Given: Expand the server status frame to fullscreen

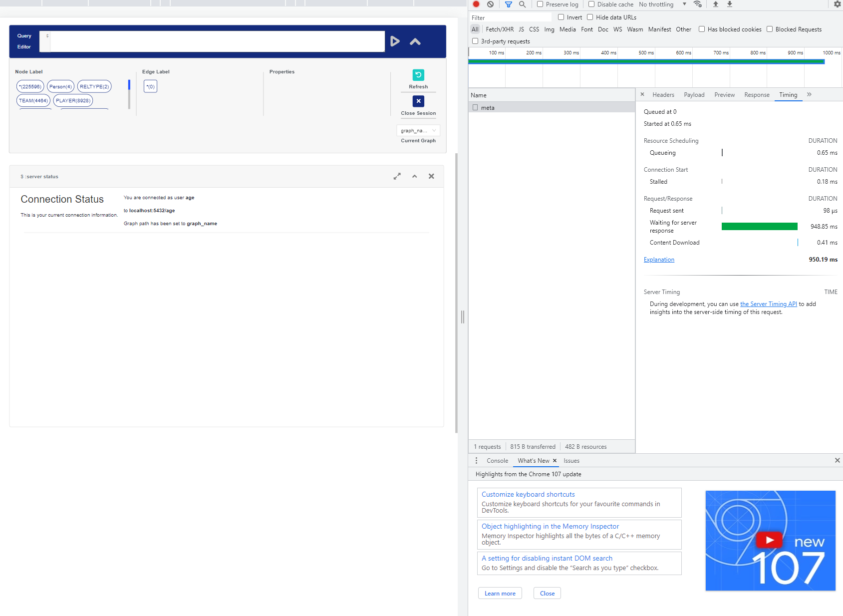Looking at the screenshot, I should coord(397,176).
